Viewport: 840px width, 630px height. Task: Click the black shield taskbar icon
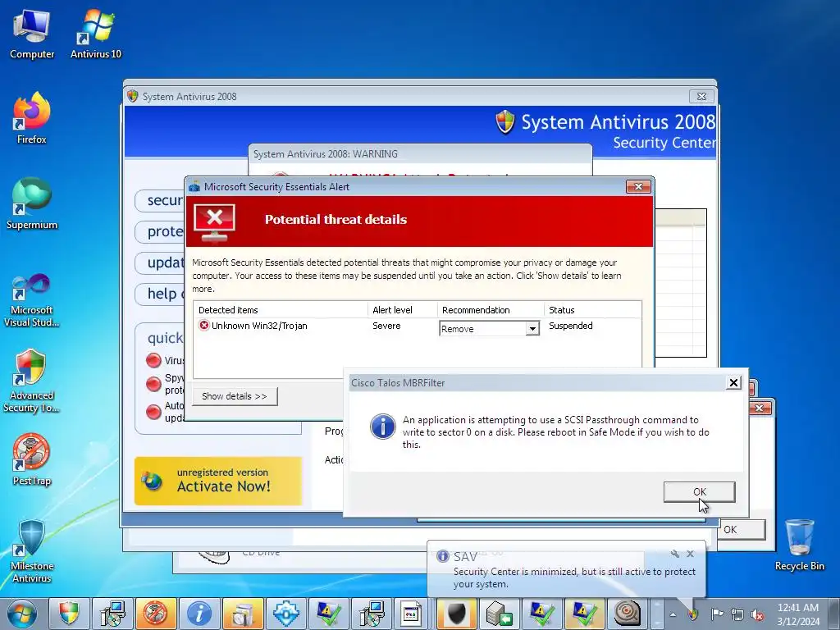tap(456, 614)
